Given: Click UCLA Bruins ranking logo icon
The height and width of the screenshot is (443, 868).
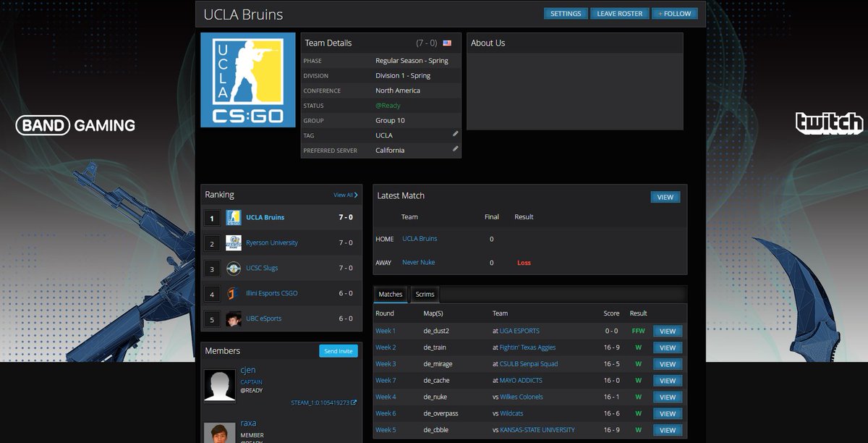Looking at the screenshot, I should click(x=234, y=217).
